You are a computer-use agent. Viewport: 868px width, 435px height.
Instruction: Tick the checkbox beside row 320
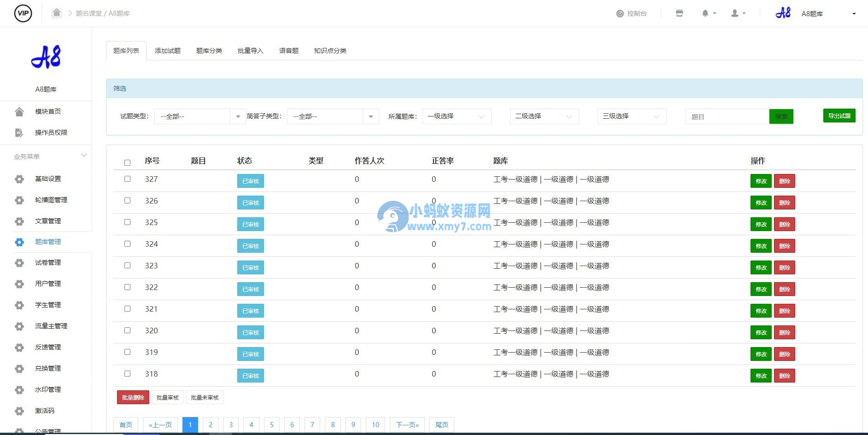(x=127, y=330)
